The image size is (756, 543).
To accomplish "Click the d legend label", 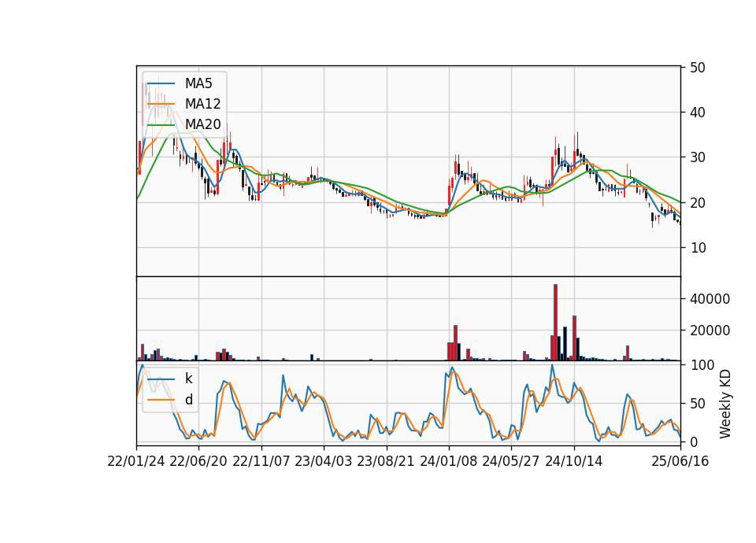I will click(188, 400).
